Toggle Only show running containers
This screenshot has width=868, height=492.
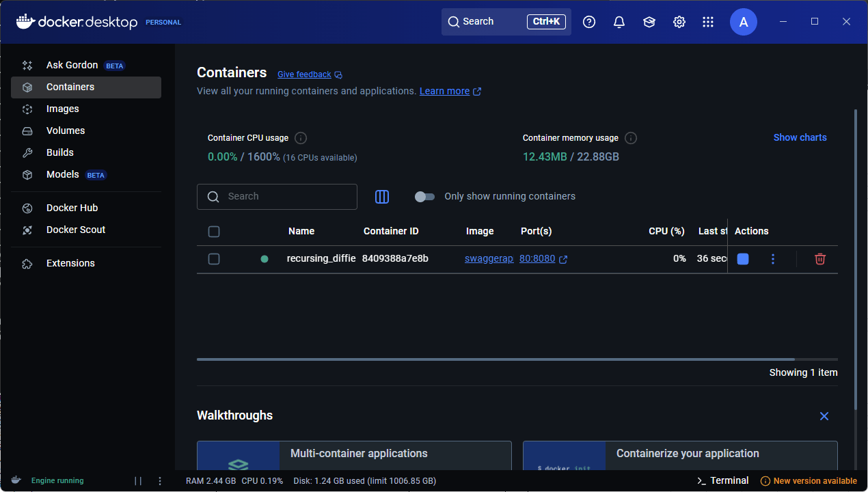tap(424, 197)
